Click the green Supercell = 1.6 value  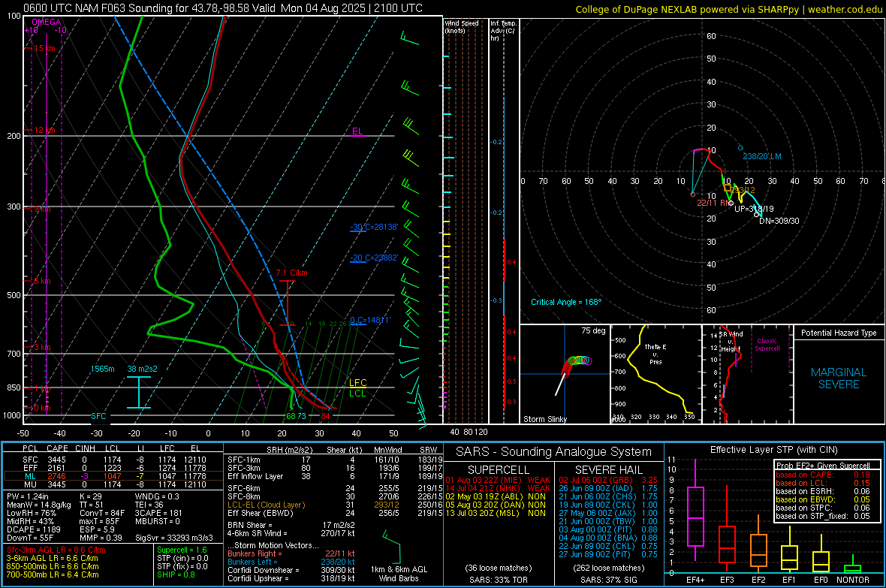coord(182,550)
